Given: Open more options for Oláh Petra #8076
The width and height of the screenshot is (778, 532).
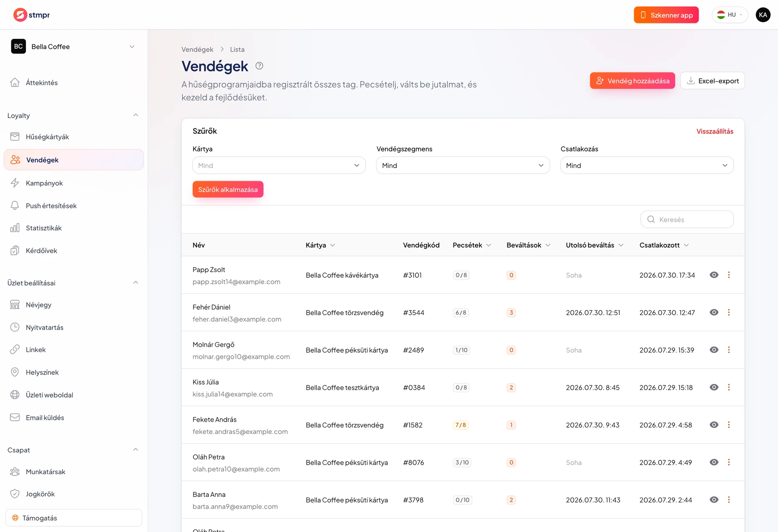Looking at the screenshot, I should [x=729, y=462].
